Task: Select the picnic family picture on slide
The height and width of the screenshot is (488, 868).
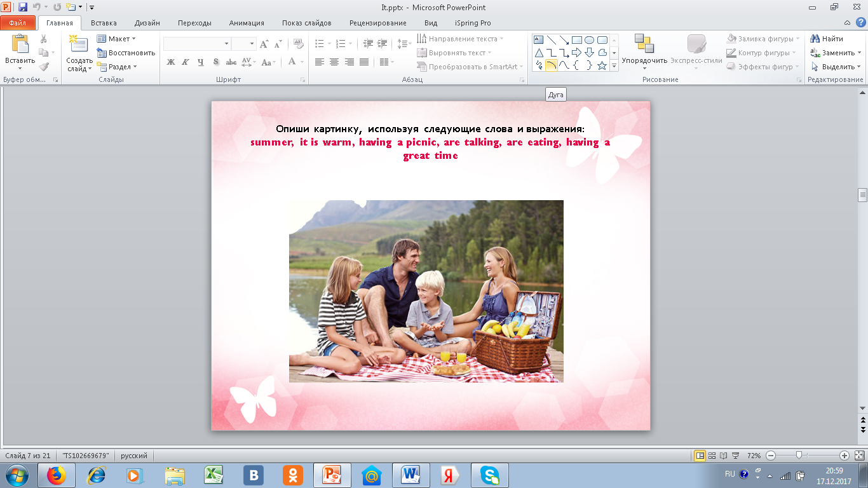Action: 426,291
